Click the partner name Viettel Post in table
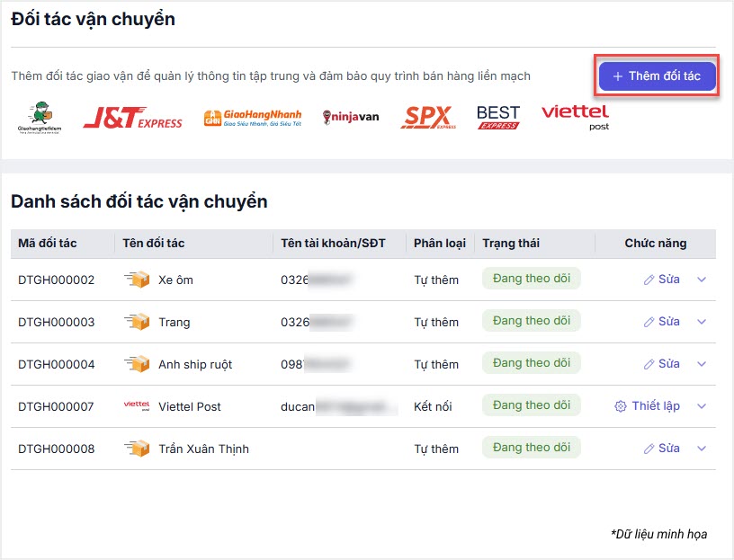The height and width of the screenshot is (560, 734). (x=190, y=406)
